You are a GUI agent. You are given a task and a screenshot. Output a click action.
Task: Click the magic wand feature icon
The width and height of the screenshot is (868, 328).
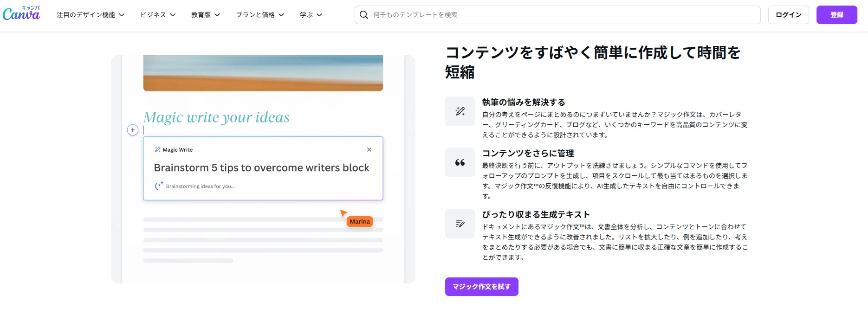[460, 111]
